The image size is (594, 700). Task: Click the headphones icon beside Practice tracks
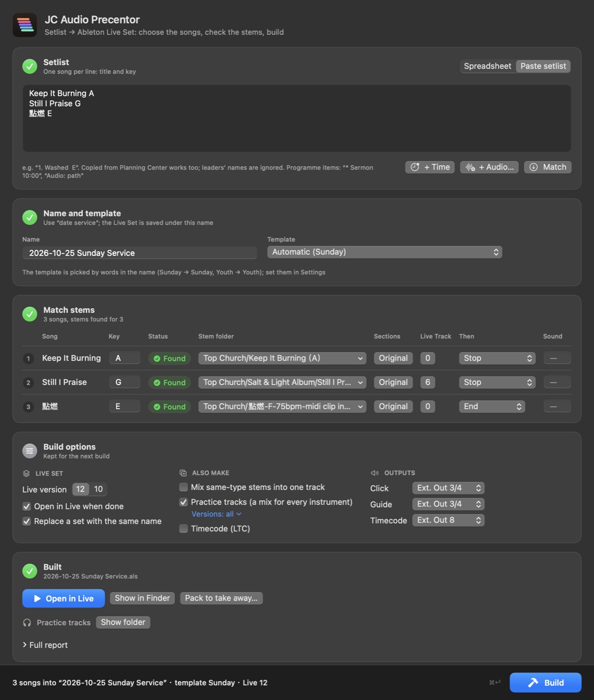pyautogui.click(x=27, y=622)
